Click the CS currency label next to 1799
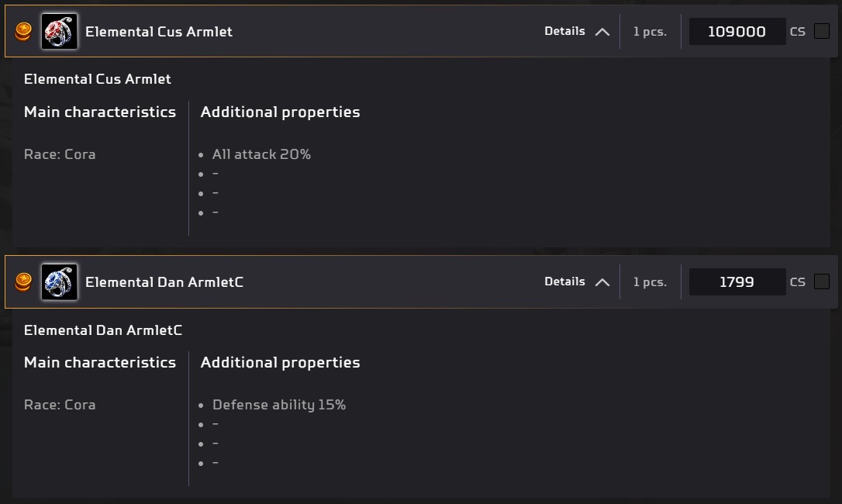 pyautogui.click(x=798, y=282)
